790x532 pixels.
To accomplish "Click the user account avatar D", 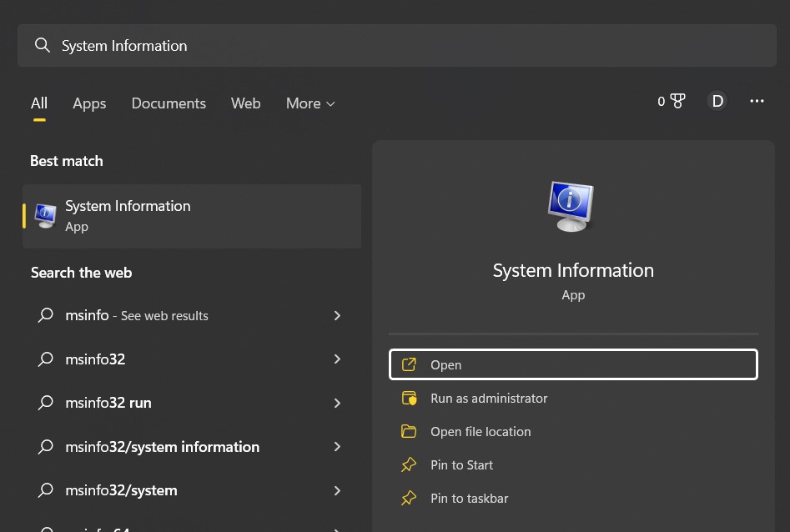I will pos(717,101).
